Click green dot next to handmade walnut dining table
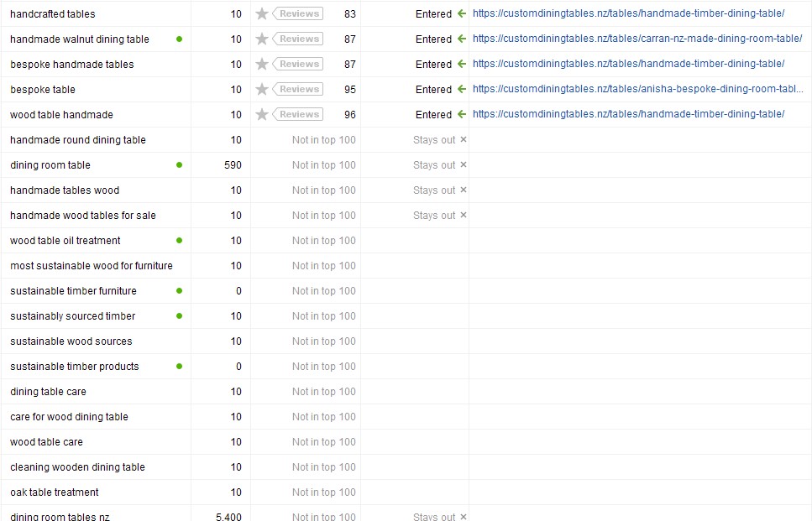This screenshot has height=521, width=812. pos(179,39)
